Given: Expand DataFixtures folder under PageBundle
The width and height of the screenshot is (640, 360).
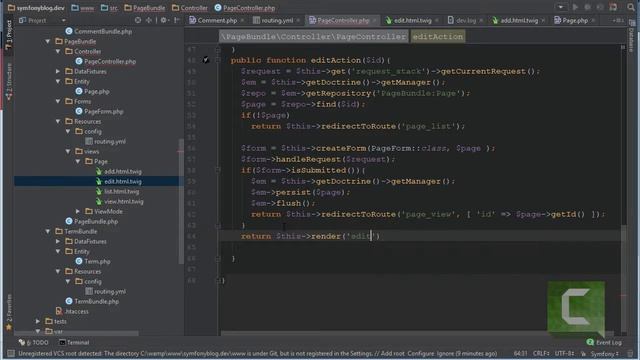Looking at the screenshot, I should pyautogui.click(x=58, y=71).
